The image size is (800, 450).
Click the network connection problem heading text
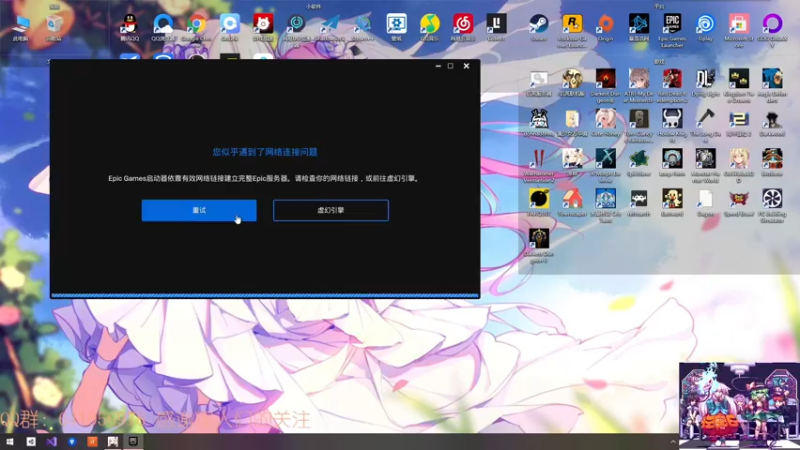(265, 152)
